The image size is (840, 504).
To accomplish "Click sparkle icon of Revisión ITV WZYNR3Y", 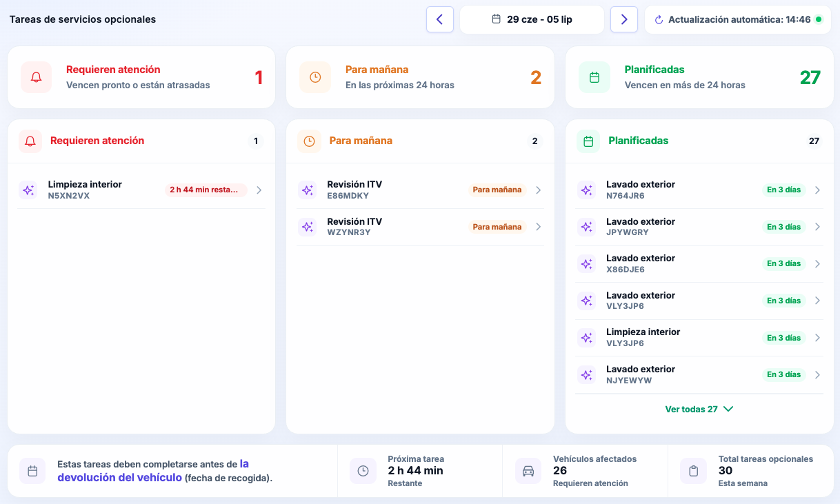I will click(308, 227).
